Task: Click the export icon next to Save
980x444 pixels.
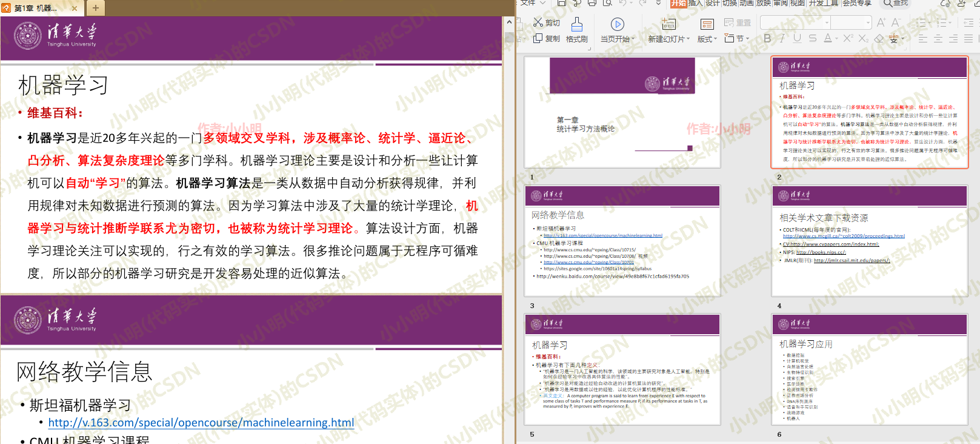Action: click(576, 3)
